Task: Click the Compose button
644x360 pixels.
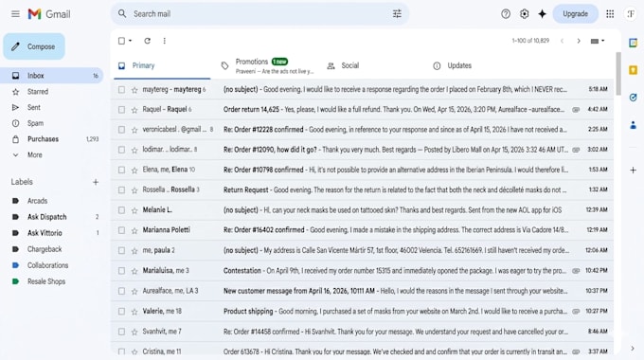Action: coord(34,46)
